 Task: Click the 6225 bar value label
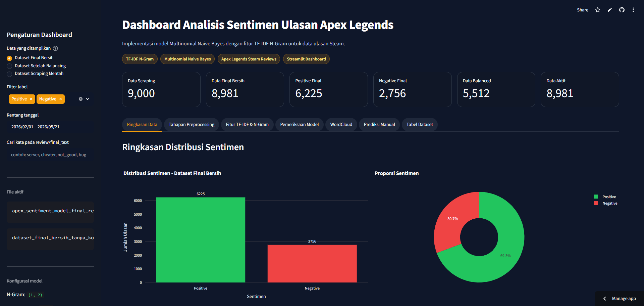pos(201,194)
